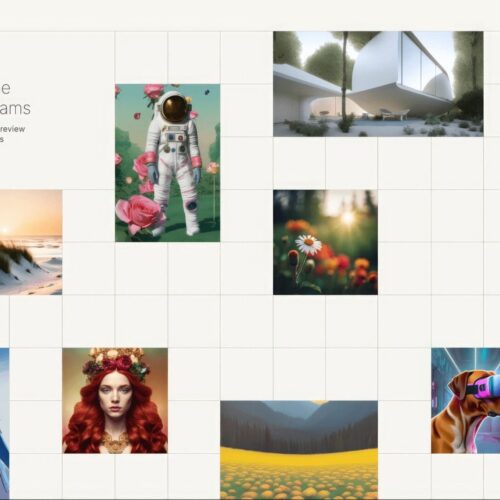Click the setting sun in the beach photo
This screenshot has width=500, height=500.
5,230
